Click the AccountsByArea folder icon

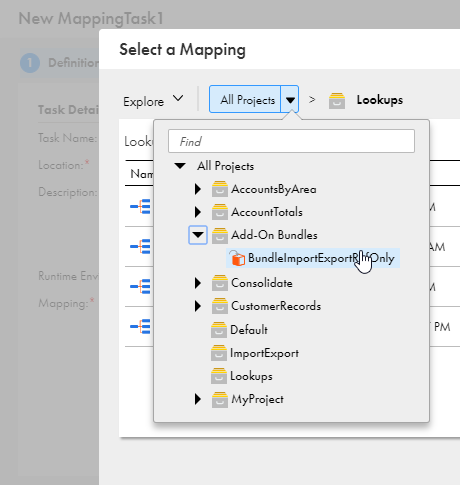(220, 189)
